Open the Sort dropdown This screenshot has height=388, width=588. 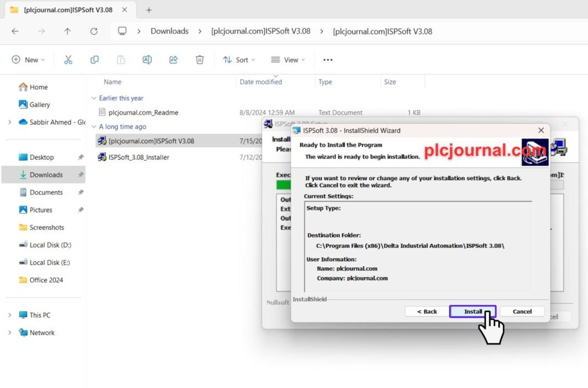point(239,60)
